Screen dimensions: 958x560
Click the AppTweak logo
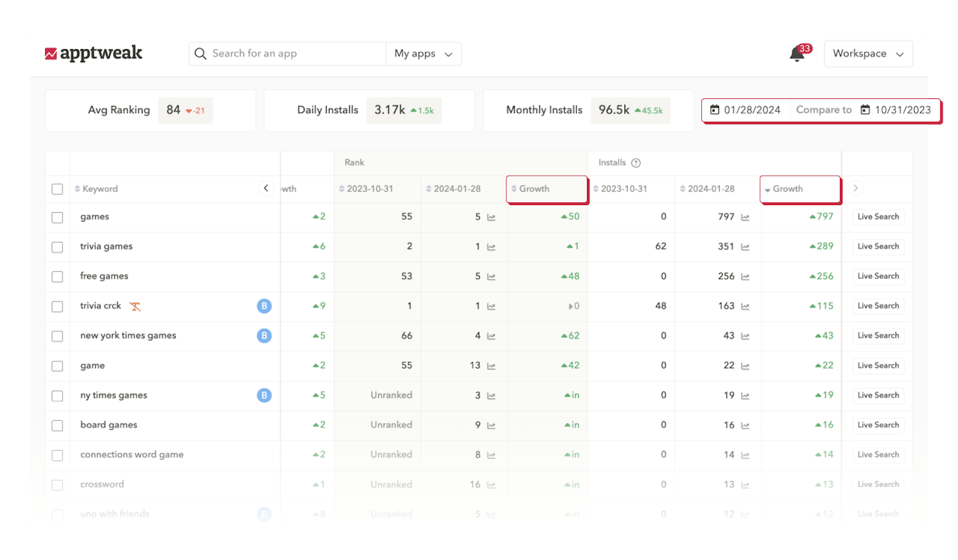95,54
